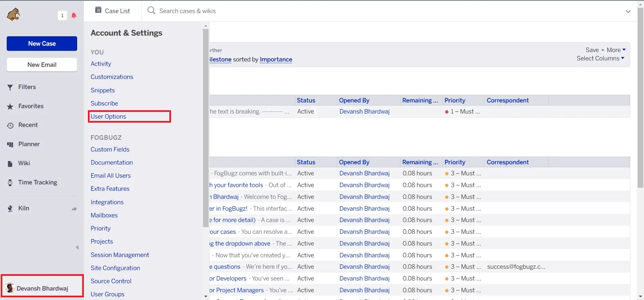Click the New Email button
The width and height of the screenshot is (644, 300).
[42, 65]
